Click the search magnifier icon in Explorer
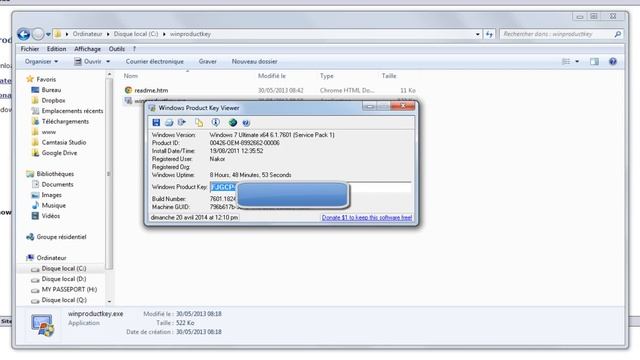 click(618, 34)
